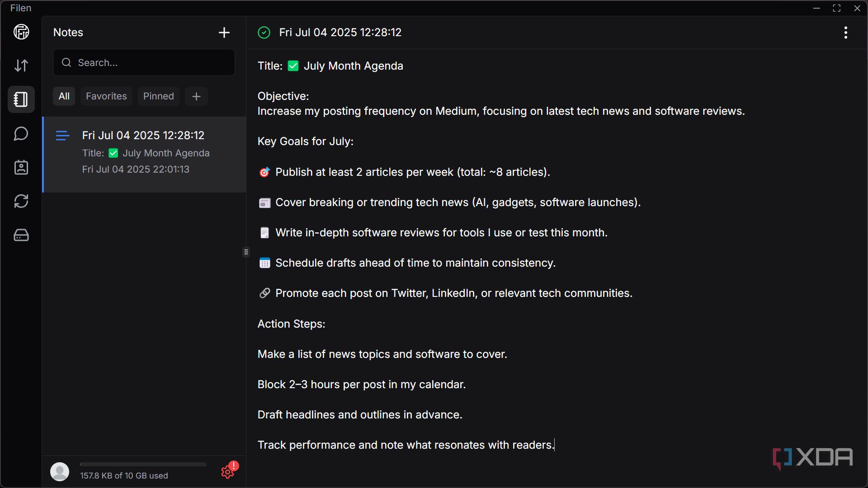Screen dimensions: 868x488
Task: Click 'Fri Jul 04 2025 22:01:13' timestamp in list
Action: (136, 169)
